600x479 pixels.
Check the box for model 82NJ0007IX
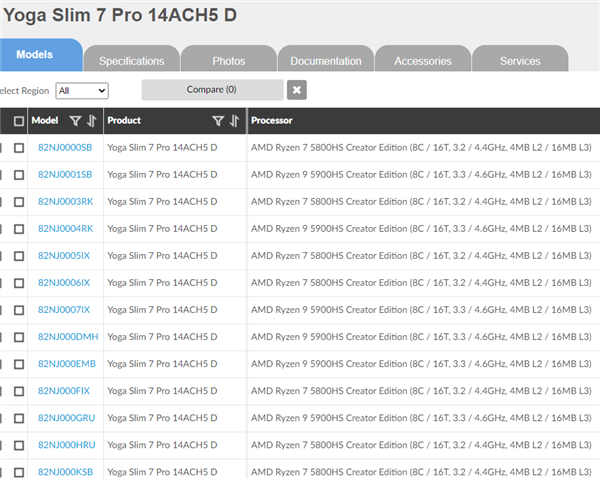coord(19,310)
